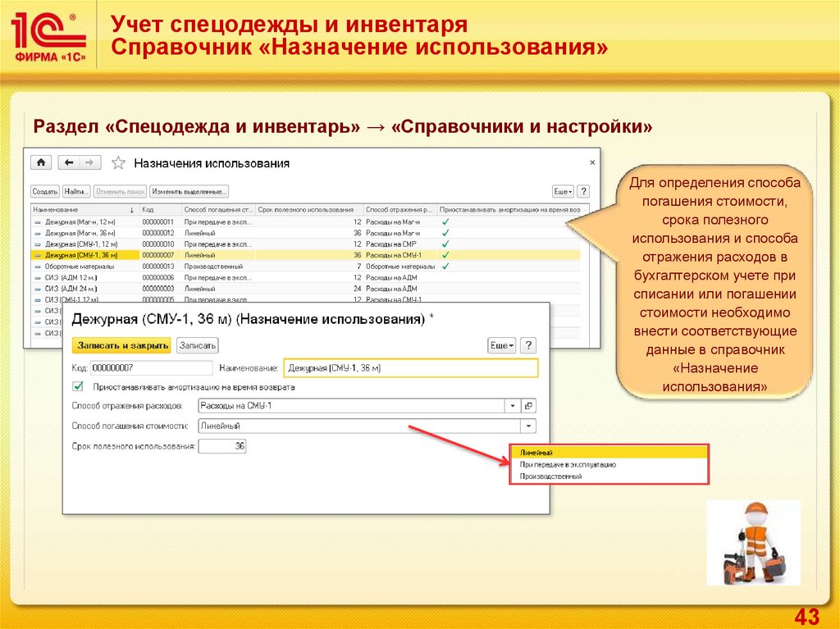Sort by the Код column header
Image resolution: width=840 pixels, height=629 pixels.
tap(160, 210)
